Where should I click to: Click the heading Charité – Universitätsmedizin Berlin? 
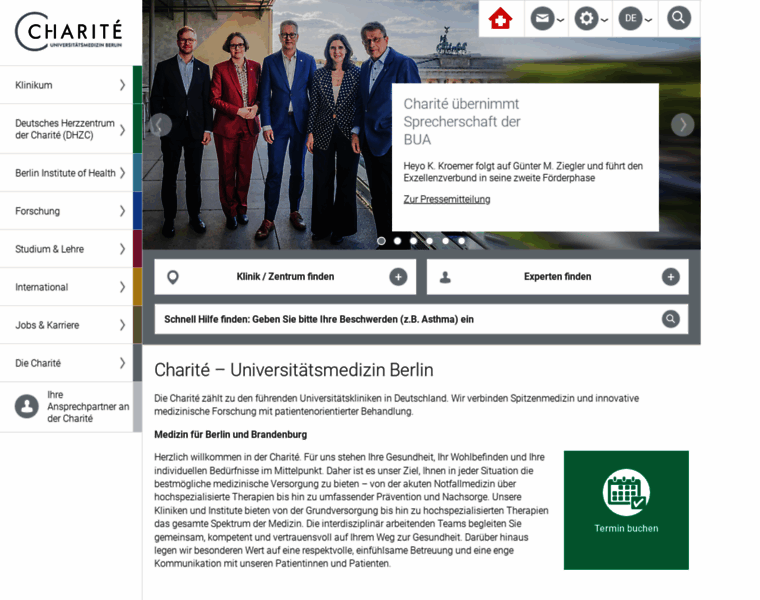tap(294, 370)
